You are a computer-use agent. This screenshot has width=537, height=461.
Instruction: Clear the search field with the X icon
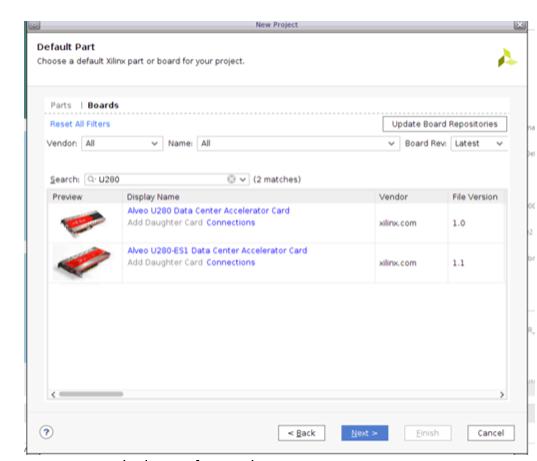[232, 179]
